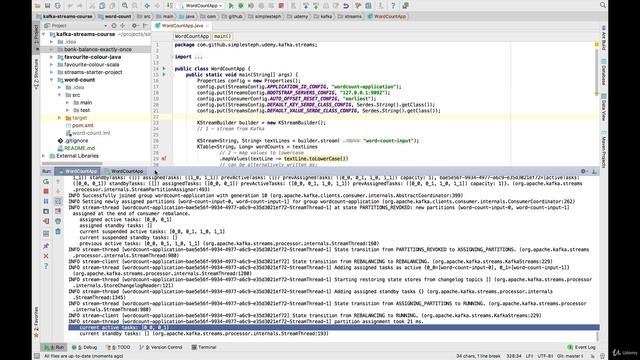Open Find with the magnifier toolbar icon
The height and width of the screenshot is (360, 640).
tap(124, 6)
